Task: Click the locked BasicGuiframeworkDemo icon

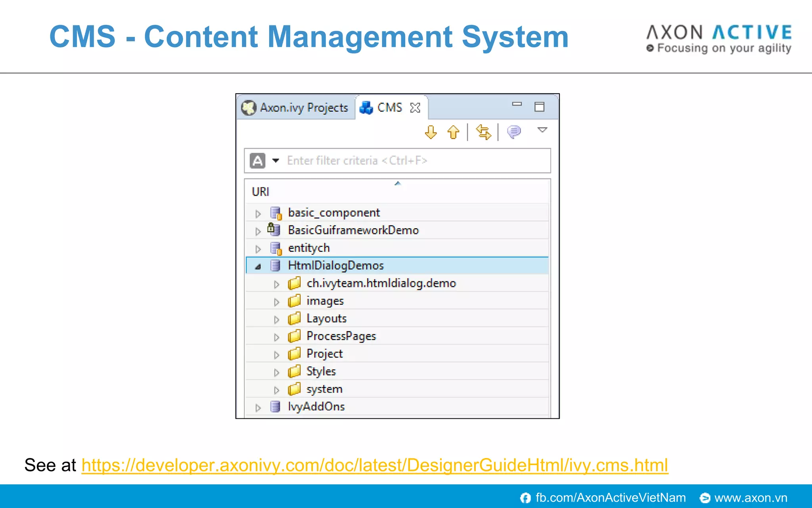Action: pyautogui.click(x=274, y=229)
